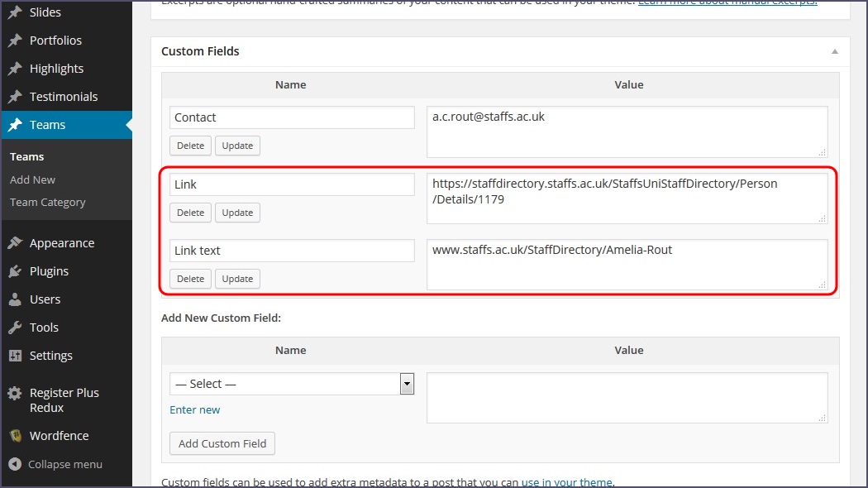Update the Link custom field
This screenshot has height=488, width=868.
point(237,213)
